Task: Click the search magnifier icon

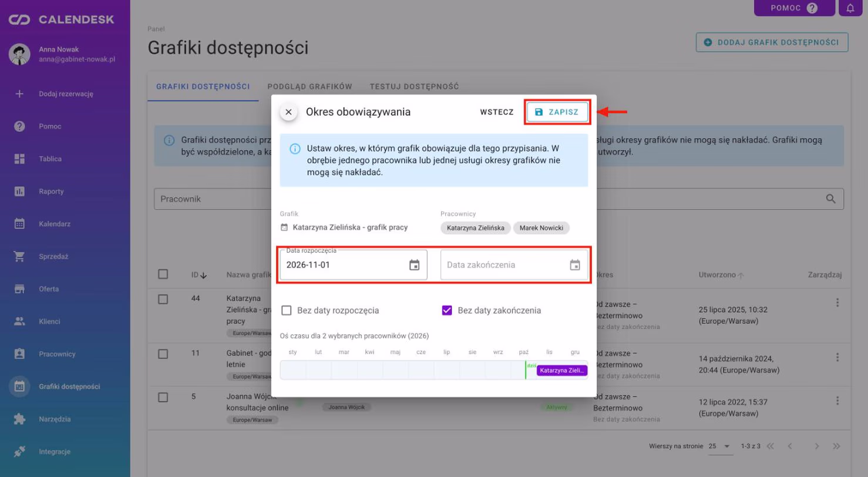Action: click(831, 199)
